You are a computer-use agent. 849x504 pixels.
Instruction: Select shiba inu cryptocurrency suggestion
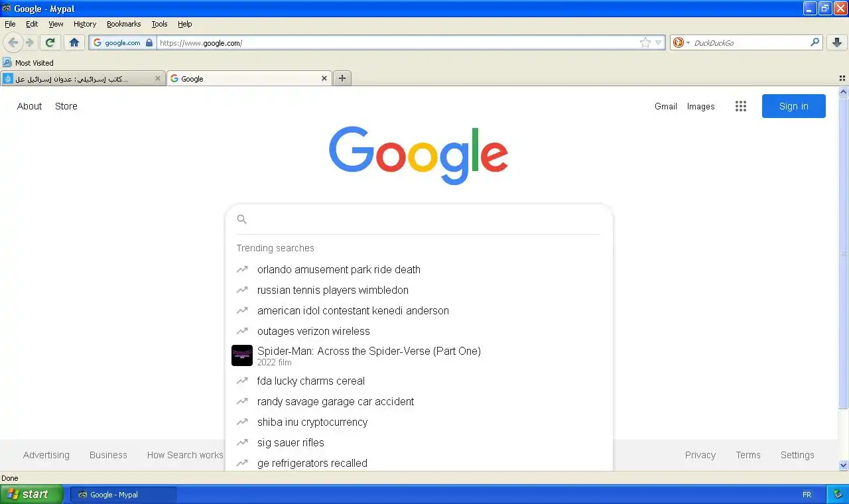[419, 422]
